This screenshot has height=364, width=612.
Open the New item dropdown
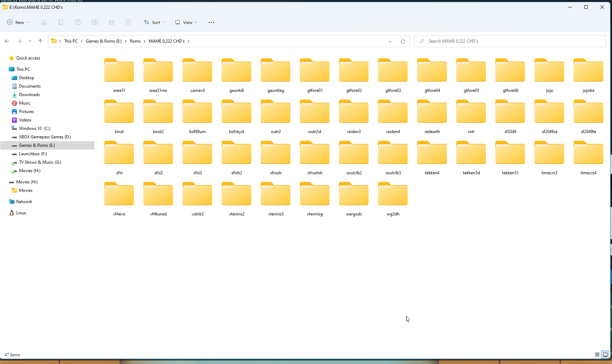pos(18,22)
